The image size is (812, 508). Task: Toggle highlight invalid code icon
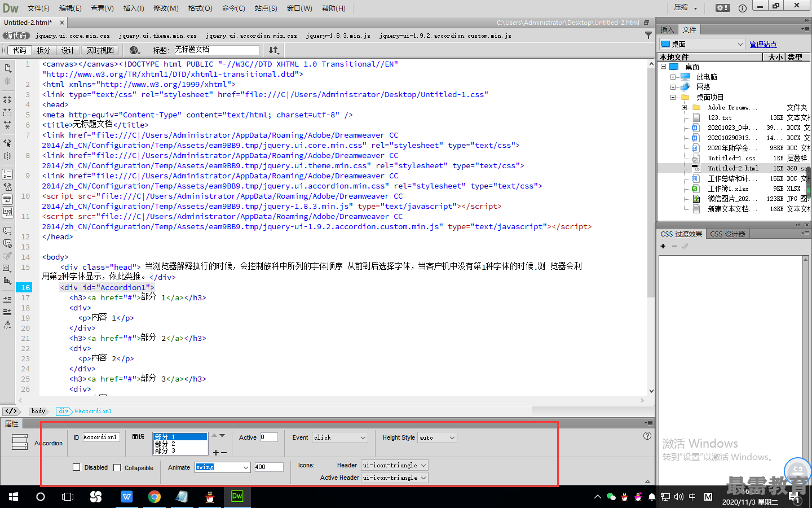7,187
